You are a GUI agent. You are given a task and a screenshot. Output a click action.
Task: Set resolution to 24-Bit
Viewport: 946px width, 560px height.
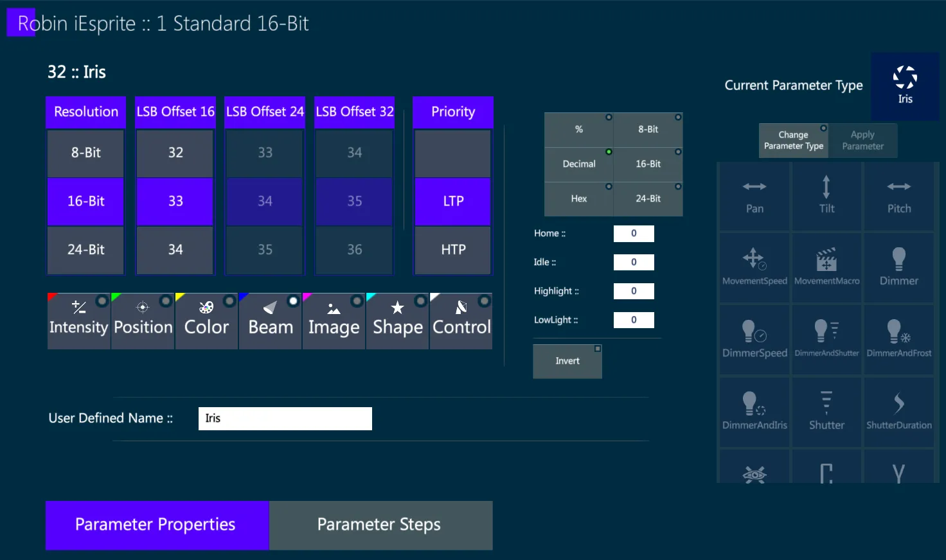click(85, 250)
